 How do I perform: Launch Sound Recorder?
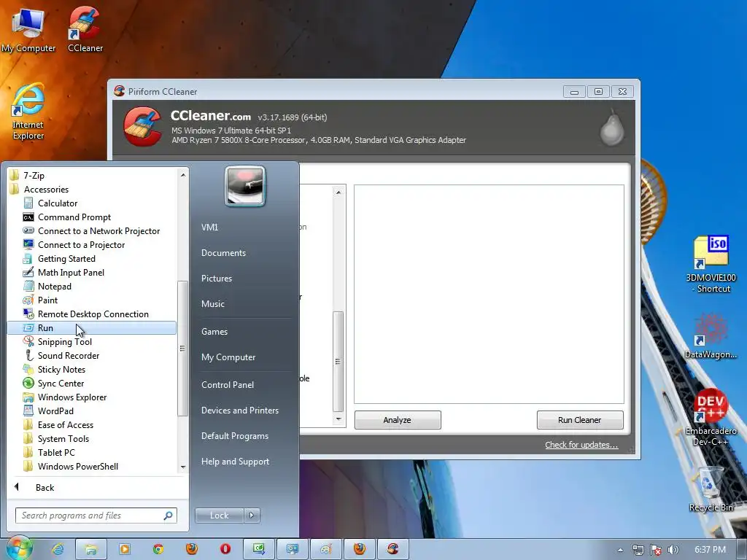(68, 355)
